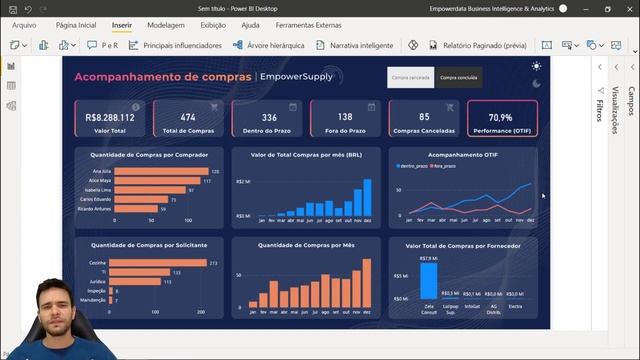Expand ribbon overflow chevron

(635, 51)
